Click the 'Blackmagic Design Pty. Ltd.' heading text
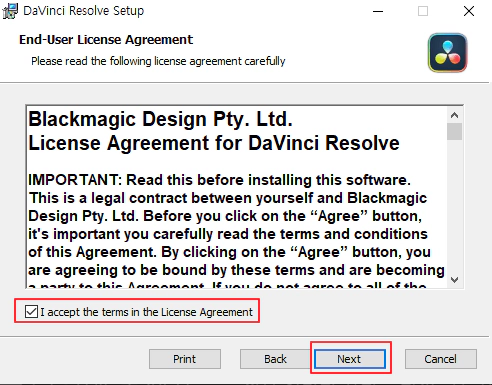 160,119
